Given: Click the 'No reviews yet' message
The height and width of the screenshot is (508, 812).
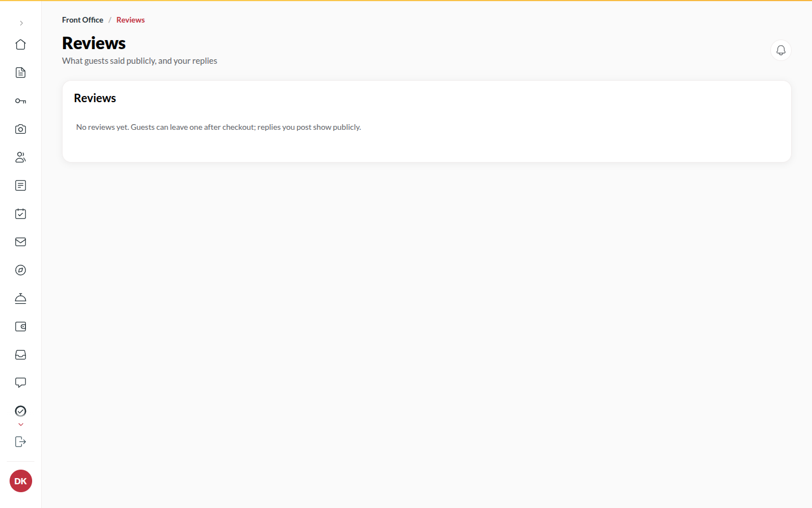Looking at the screenshot, I should pos(219,128).
